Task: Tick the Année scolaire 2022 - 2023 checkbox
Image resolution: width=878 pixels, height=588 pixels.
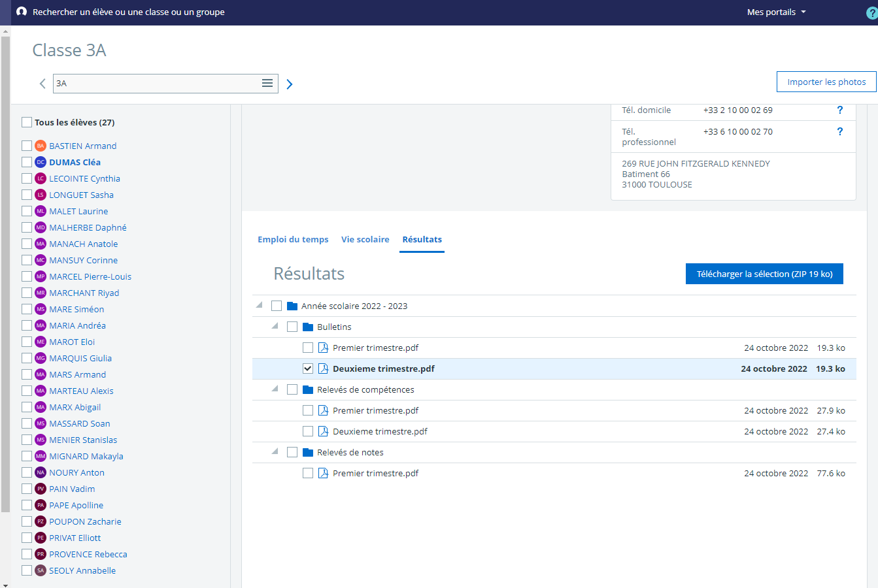Action: click(x=277, y=306)
